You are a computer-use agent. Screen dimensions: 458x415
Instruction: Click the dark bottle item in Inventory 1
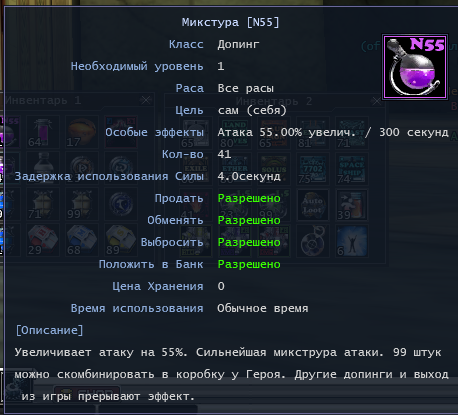pyautogui.click(x=43, y=168)
